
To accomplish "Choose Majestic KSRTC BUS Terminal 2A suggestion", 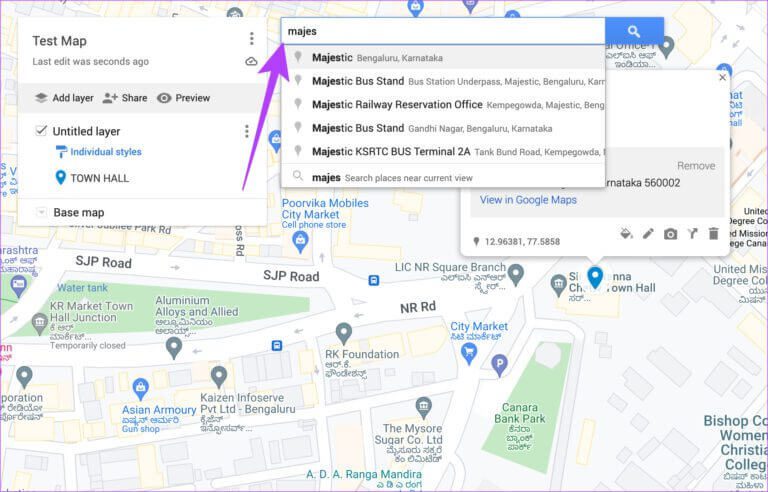I will 443,151.
